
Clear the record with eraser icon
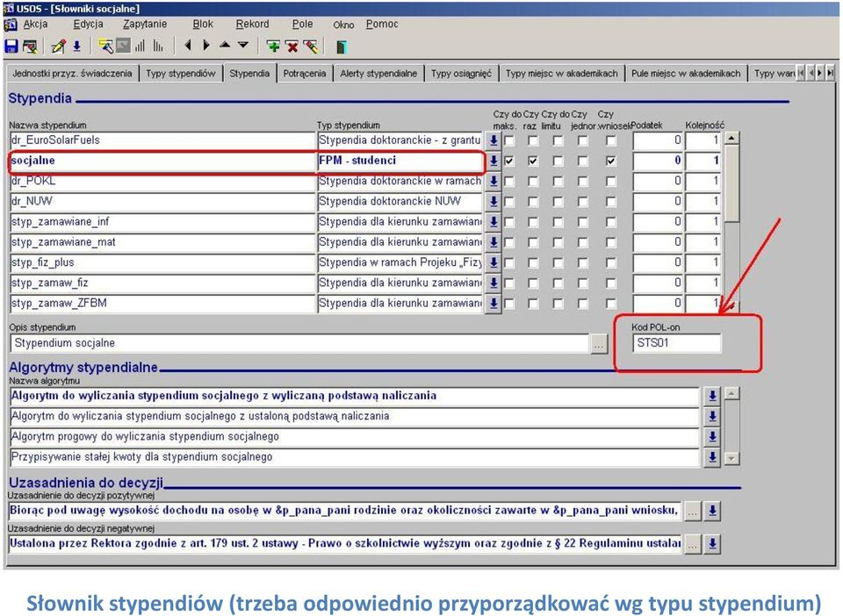point(311,47)
